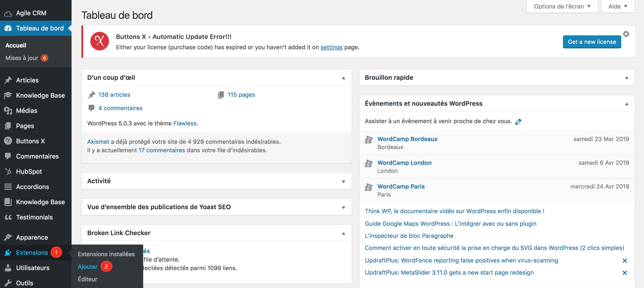Click the Apparence paintbrush icon

[x=8, y=237]
